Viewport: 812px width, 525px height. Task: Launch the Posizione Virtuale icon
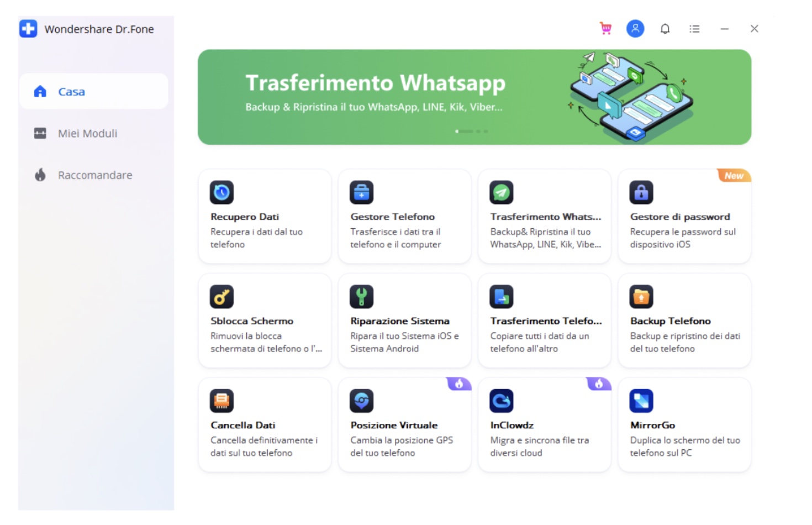click(361, 401)
